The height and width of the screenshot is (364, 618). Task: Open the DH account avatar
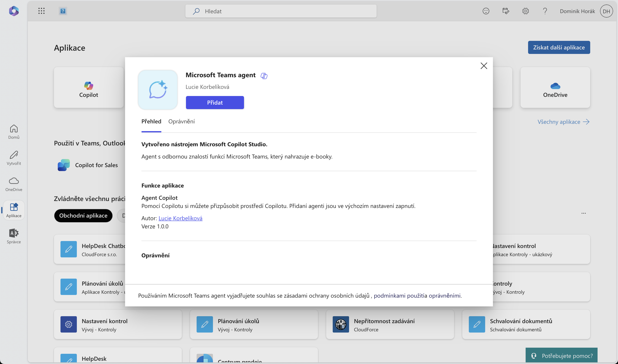click(606, 11)
